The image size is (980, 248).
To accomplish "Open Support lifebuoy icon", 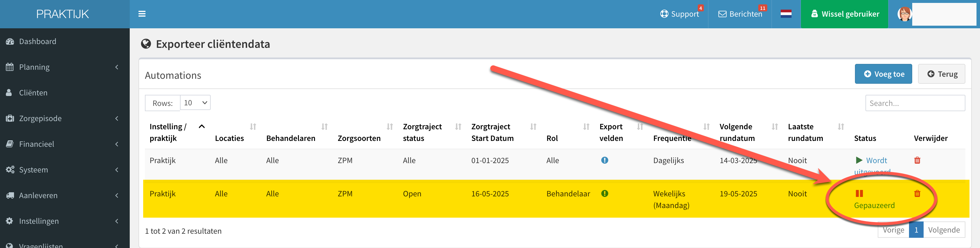I will (x=664, y=14).
